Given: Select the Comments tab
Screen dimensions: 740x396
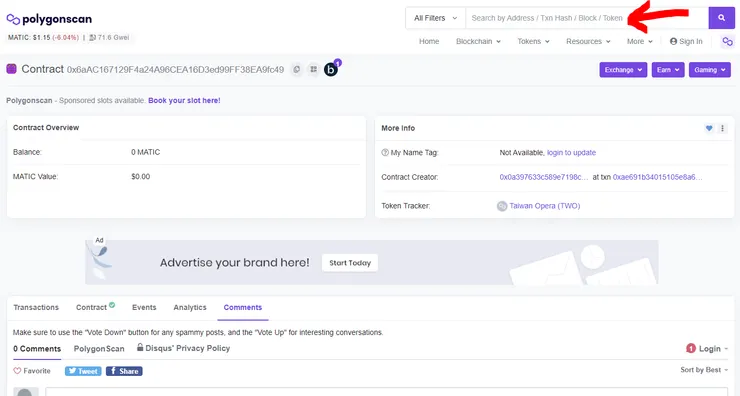Looking at the screenshot, I should coord(243,307).
